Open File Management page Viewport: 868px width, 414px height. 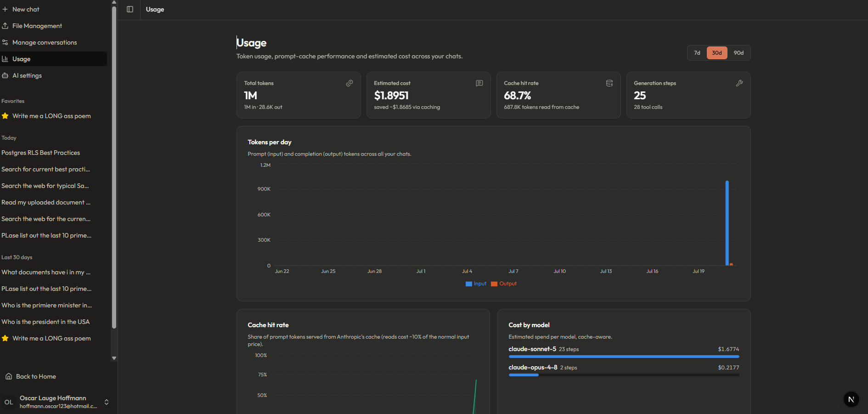pos(53,26)
